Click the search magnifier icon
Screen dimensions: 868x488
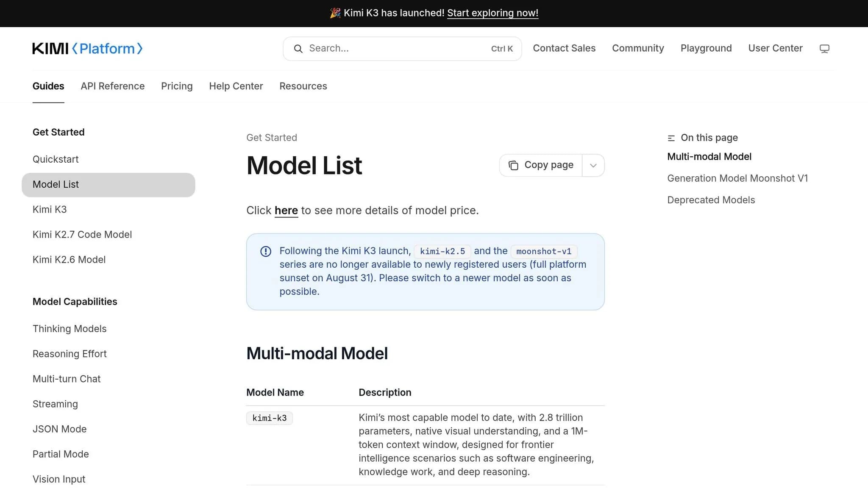click(x=298, y=49)
